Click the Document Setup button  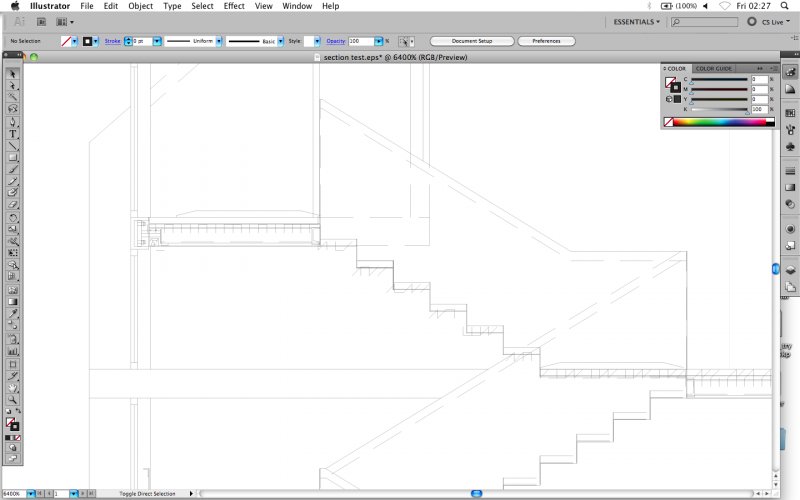(472, 41)
